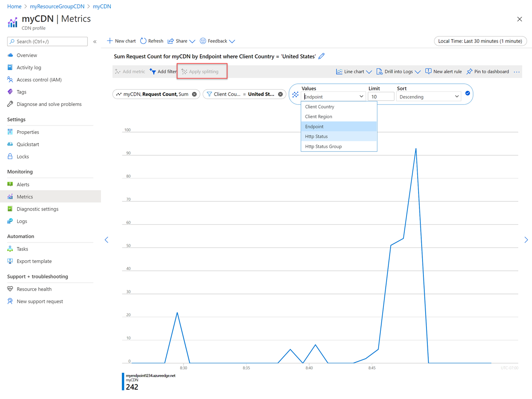This screenshot has height=399, width=532.
Task: Click the Logs icon under Monitoring
Action: tap(10, 221)
